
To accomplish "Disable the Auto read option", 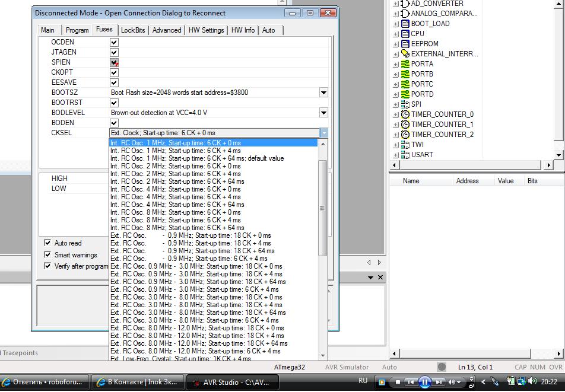I will click(47, 243).
